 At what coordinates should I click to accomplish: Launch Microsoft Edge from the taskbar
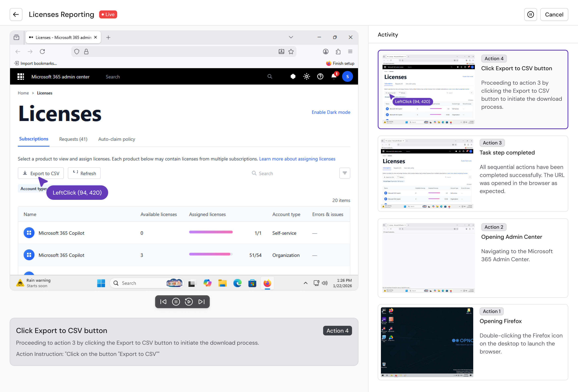[237, 283]
